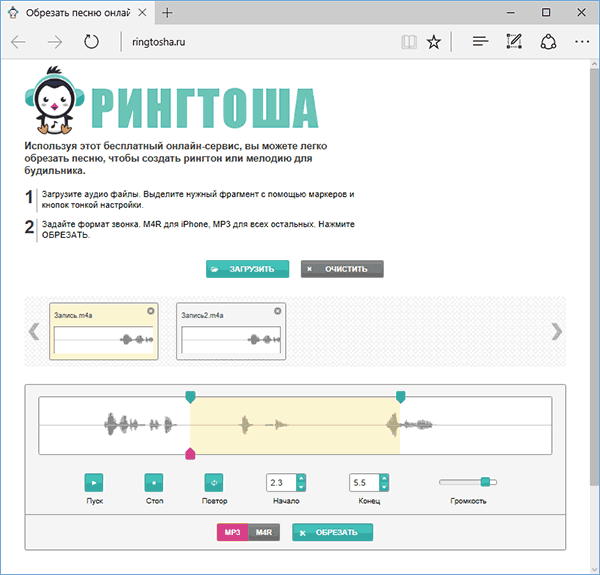This screenshot has height=575, width=600.
Task: Select MP3 output format
Action: coord(232,532)
